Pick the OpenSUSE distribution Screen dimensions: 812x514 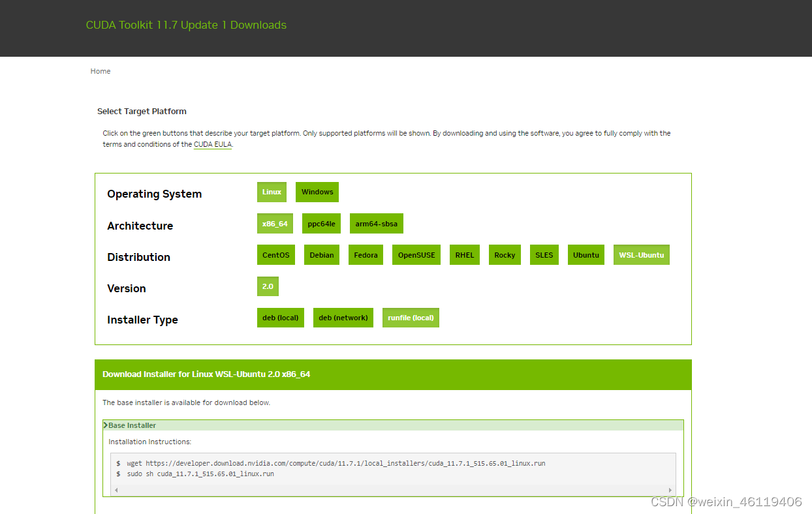416,255
